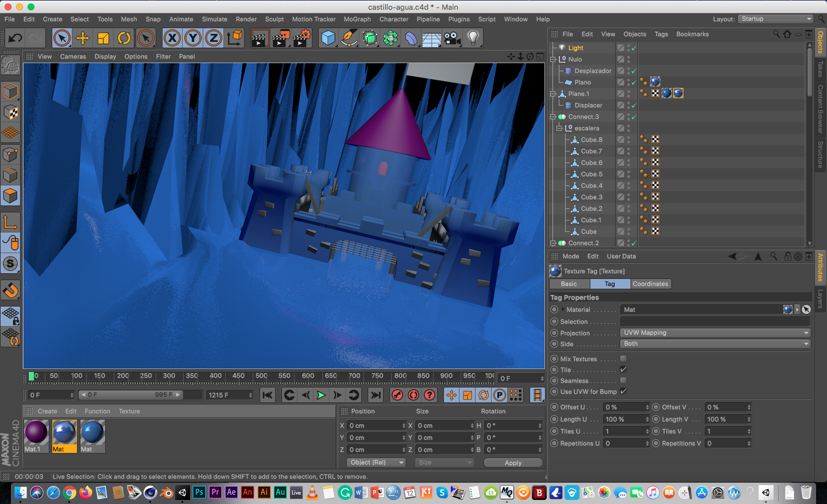Select the Scale tool
827x504 pixels.
click(x=103, y=38)
